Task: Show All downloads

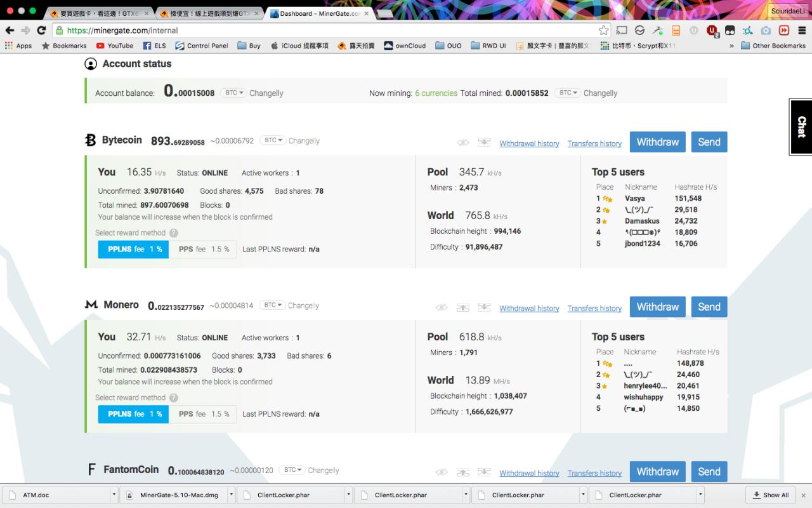Action: click(x=771, y=495)
